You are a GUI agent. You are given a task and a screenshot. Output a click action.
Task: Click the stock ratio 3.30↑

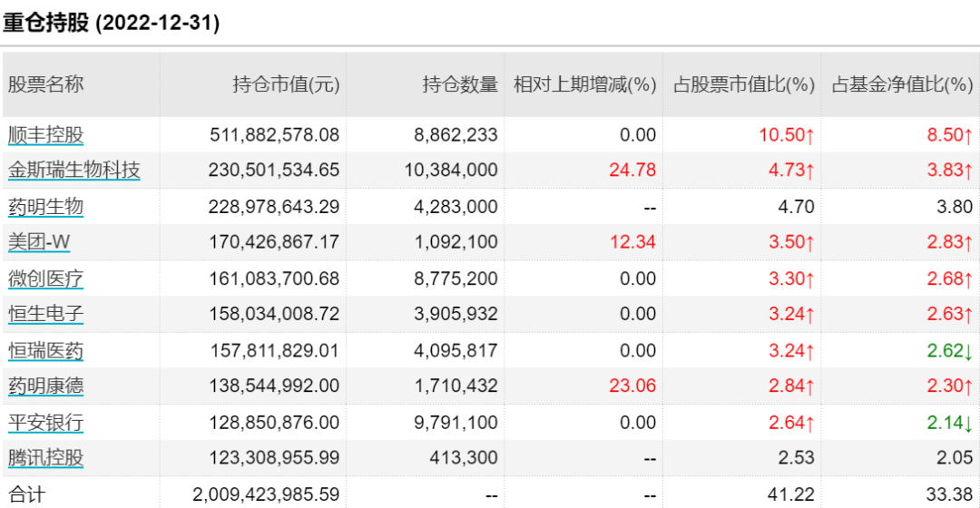click(791, 278)
